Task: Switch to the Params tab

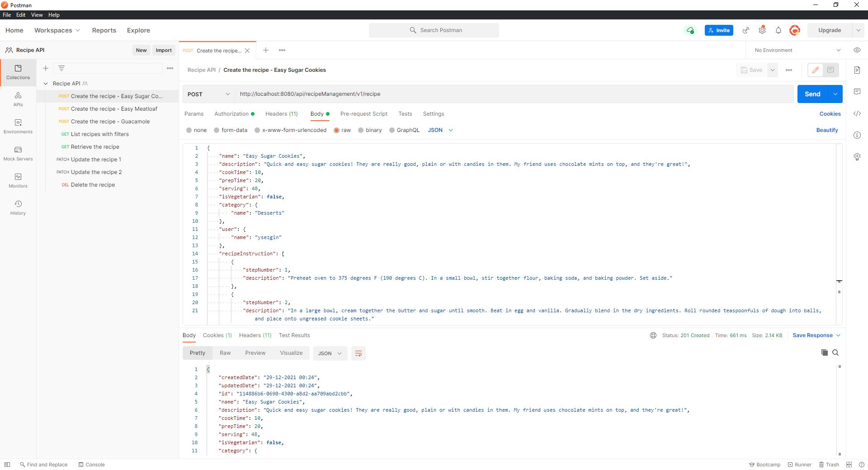Action: tap(194, 114)
